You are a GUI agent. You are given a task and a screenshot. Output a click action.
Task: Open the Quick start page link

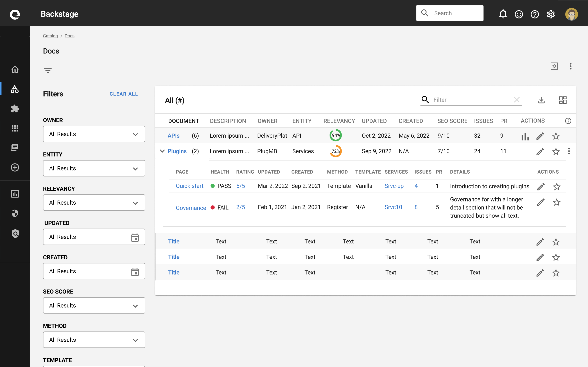[190, 186]
